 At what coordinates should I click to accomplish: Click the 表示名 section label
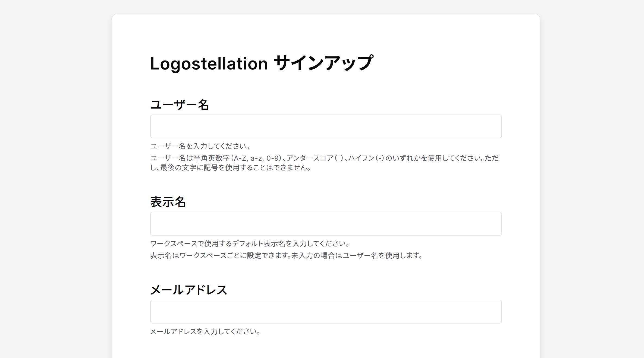169,202
